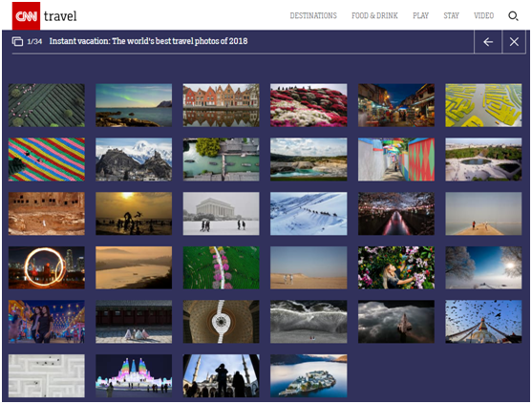532x404 pixels.
Task: Open the northern lights aurora thumbnail
Action: click(134, 105)
